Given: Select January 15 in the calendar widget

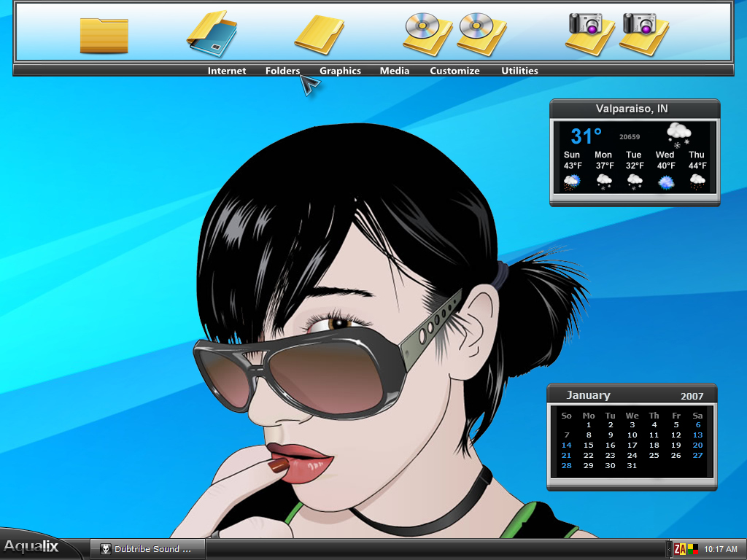Looking at the screenshot, I should [589, 446].
